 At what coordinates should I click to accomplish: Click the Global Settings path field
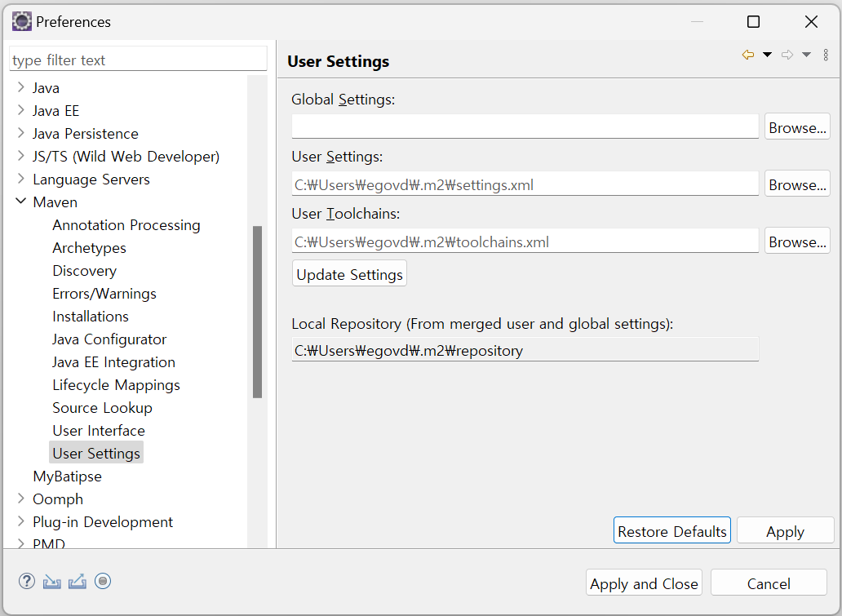[x=525, y=126]
